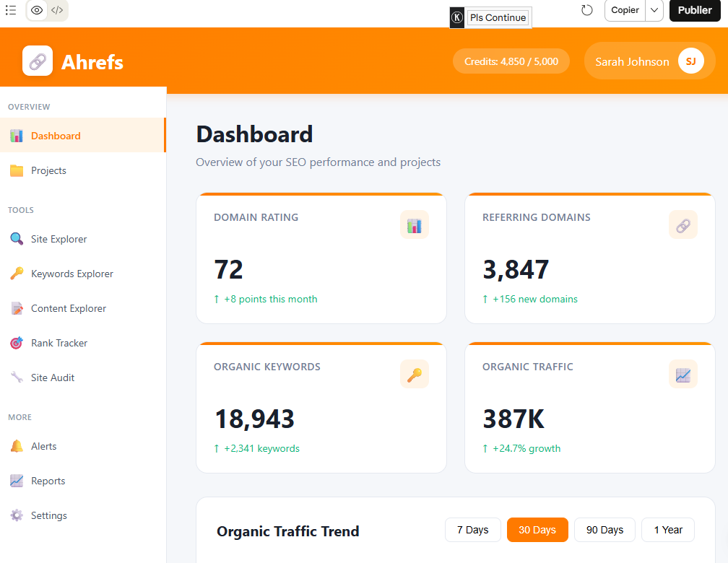Click the 'Overview of your SEO performance' subtitle
Image resolution: width=728 pixels, height=563 pixels.
click(x=318, y=162)
